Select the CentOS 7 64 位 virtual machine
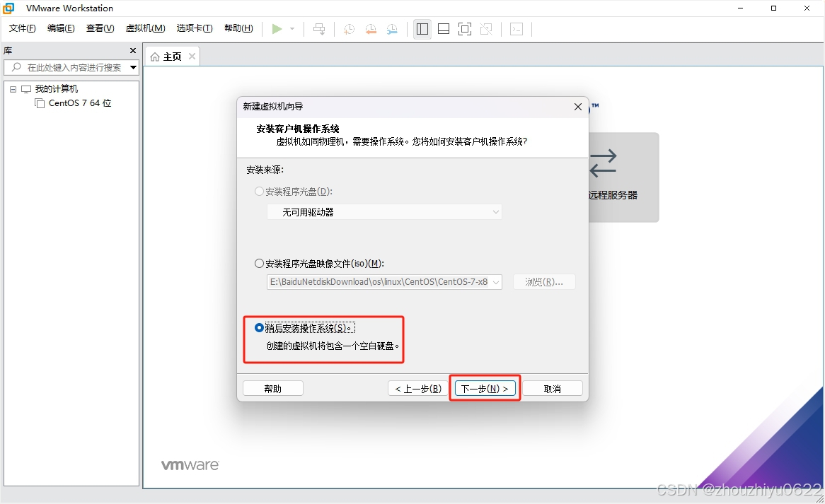The width and height of the screenshot is (825, 504). (80, 103)
